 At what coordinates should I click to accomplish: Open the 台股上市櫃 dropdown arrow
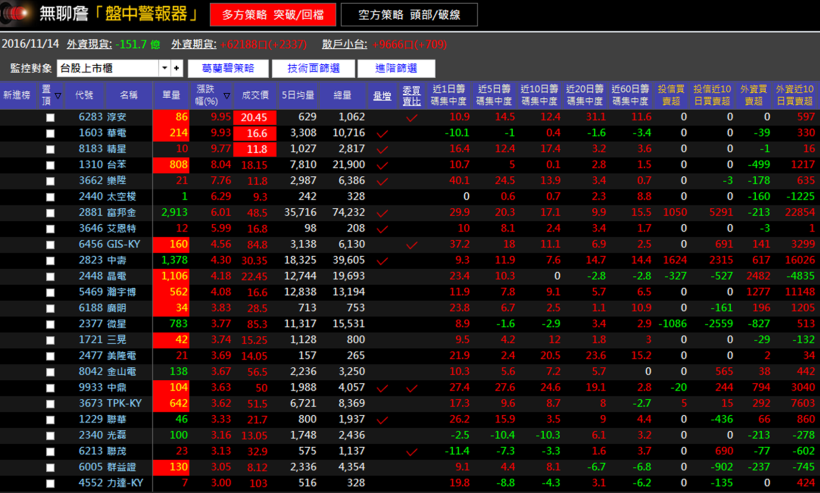tap(165, 68)
